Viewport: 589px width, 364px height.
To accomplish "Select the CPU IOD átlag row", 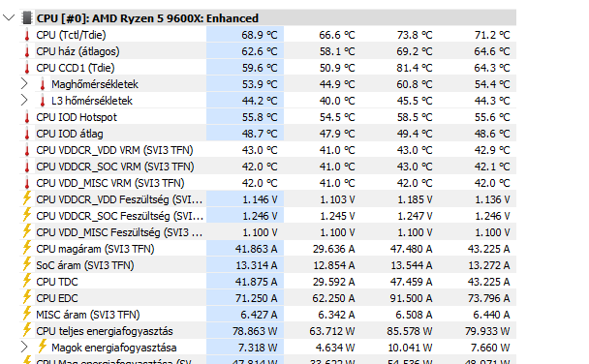I will [x=267, y=134].
